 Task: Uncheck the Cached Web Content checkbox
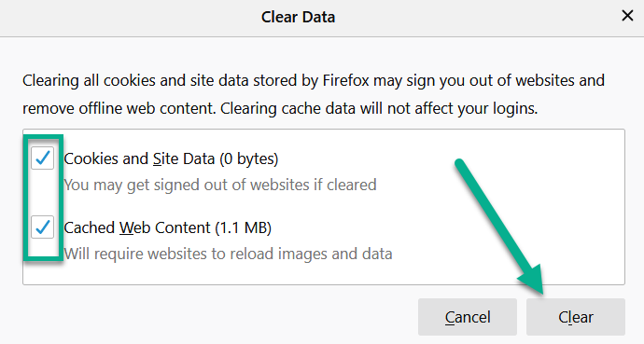pyautogui.click(x=42, y=227)
